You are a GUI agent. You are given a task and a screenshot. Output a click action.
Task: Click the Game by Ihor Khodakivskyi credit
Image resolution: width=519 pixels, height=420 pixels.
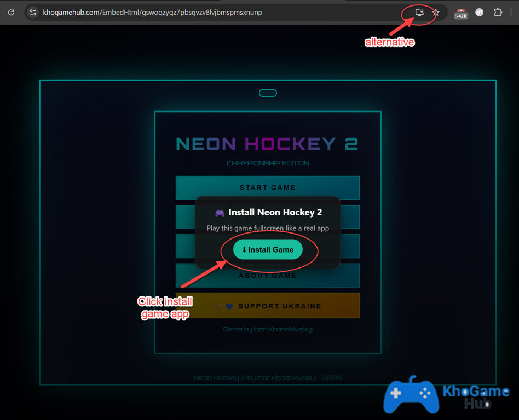[267, 329]
